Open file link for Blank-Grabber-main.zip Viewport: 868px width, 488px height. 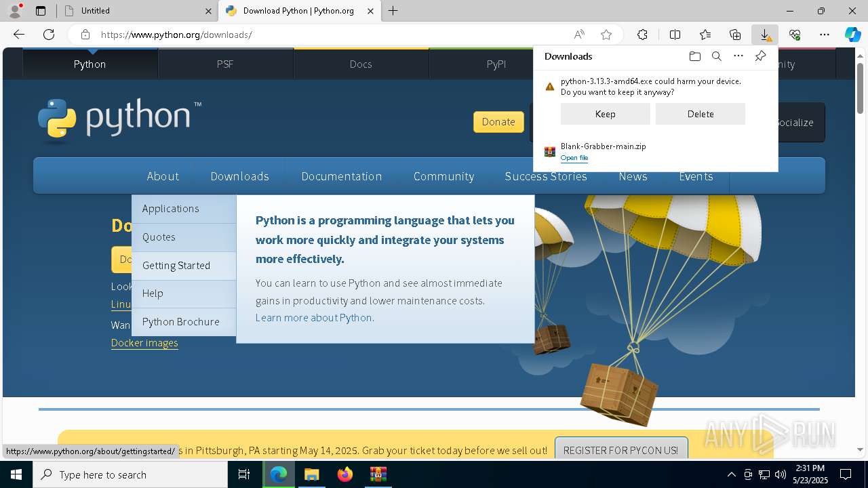point(574,158)
